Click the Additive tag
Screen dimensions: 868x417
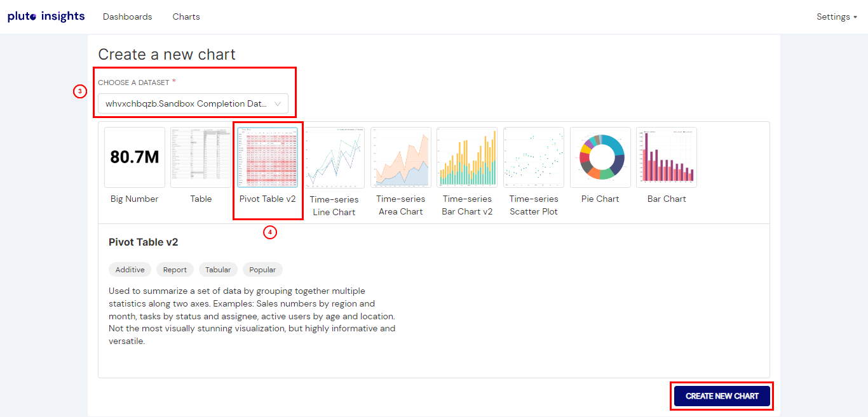pos(130,270)
